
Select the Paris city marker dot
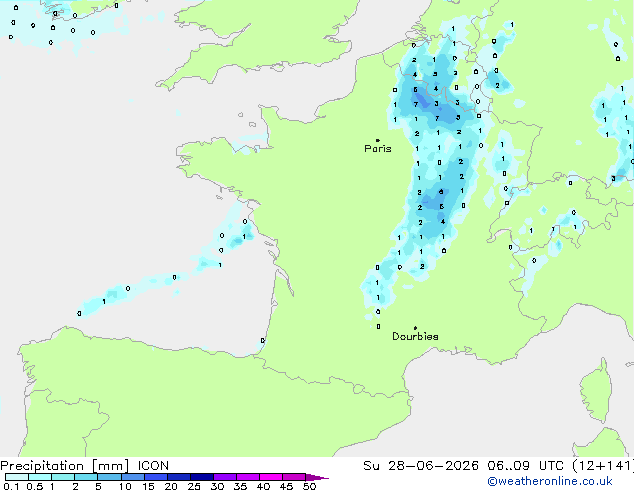coord(378,140)
